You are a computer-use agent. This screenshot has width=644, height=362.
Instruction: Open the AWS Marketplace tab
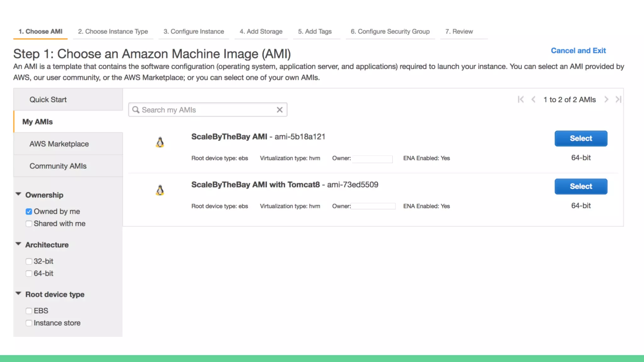[59, 144]
